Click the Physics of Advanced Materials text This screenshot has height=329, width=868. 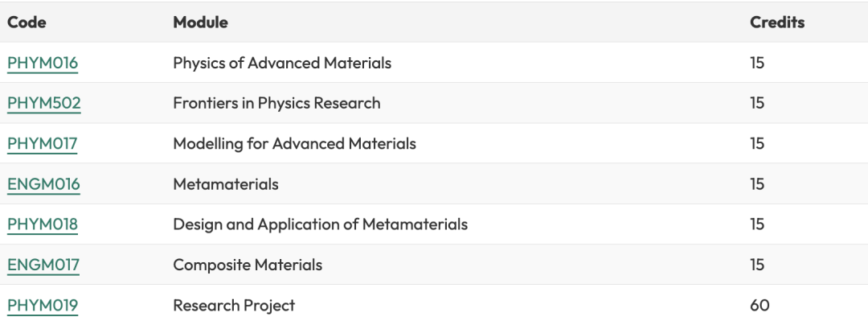(x=282, y=63)
